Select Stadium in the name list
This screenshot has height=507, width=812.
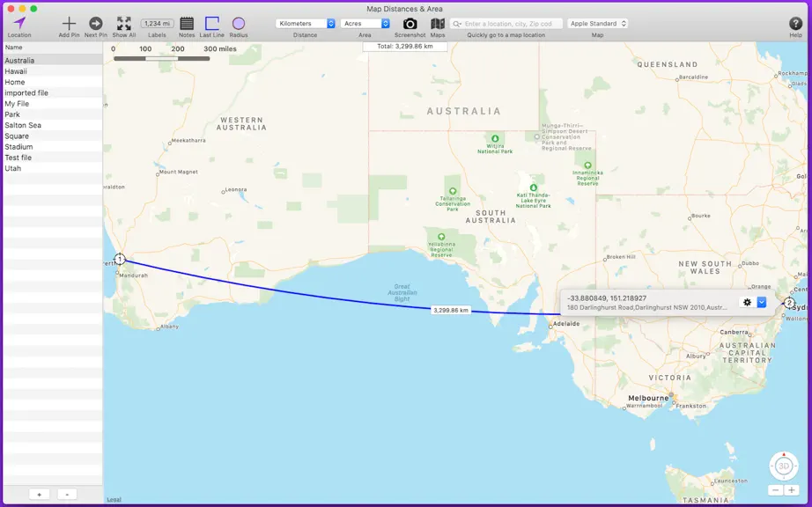pyautogui.click(x=53, y=147)
